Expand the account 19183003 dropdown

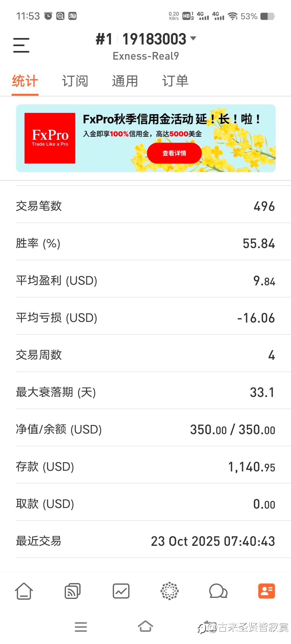193,38
